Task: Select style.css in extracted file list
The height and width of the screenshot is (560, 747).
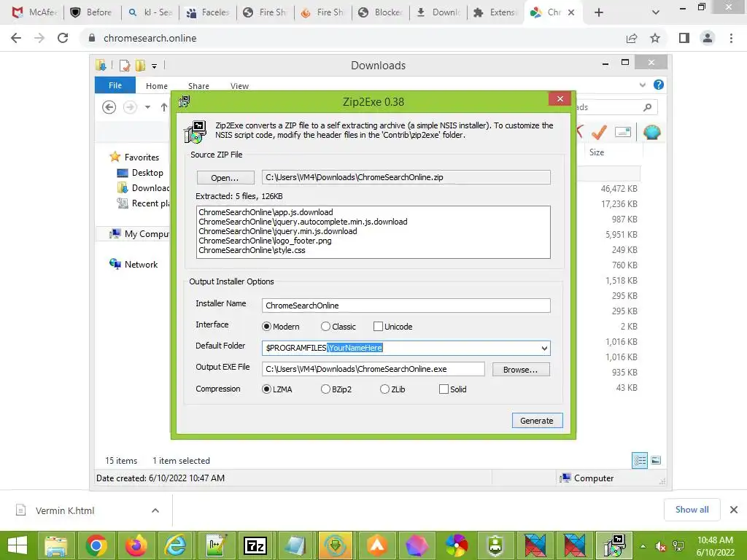Action: (x=252, y=250)
